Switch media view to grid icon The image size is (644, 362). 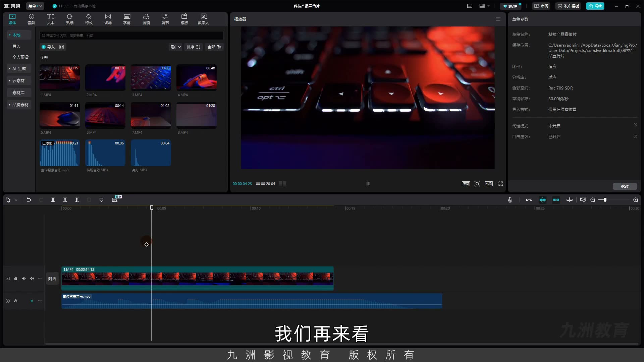click(x=61, y=47)
